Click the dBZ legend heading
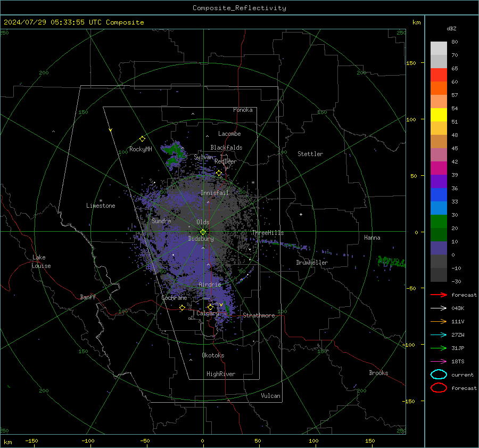This screenshot has height=448, width=479. (x=451, y=29)
